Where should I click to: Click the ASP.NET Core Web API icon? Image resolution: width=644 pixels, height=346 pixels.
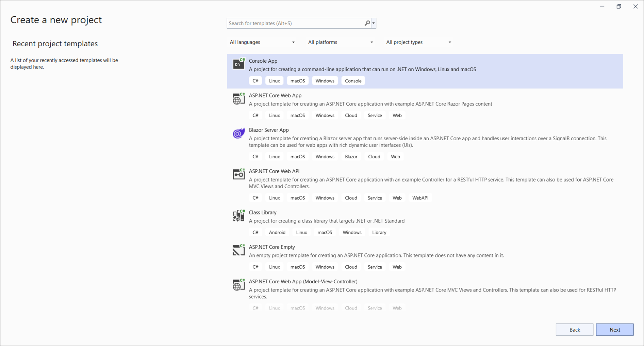click(x=238, y=174)
